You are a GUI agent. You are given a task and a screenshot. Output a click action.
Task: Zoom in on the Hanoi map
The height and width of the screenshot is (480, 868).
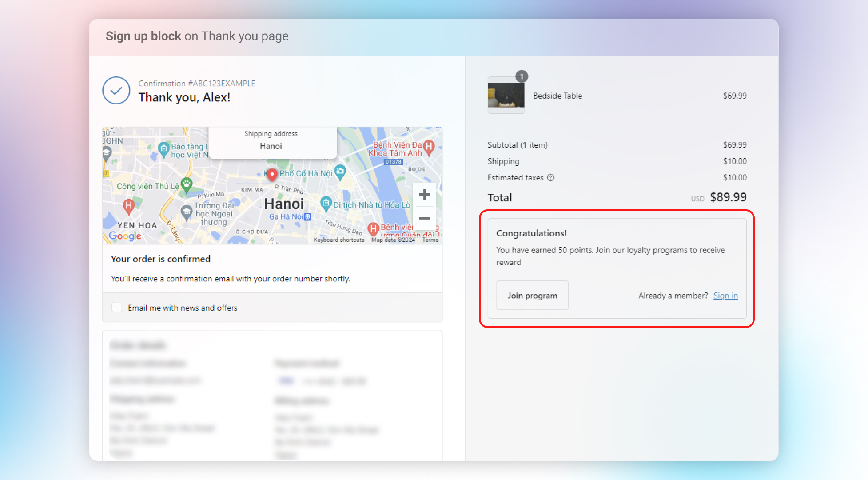(424, 195)
